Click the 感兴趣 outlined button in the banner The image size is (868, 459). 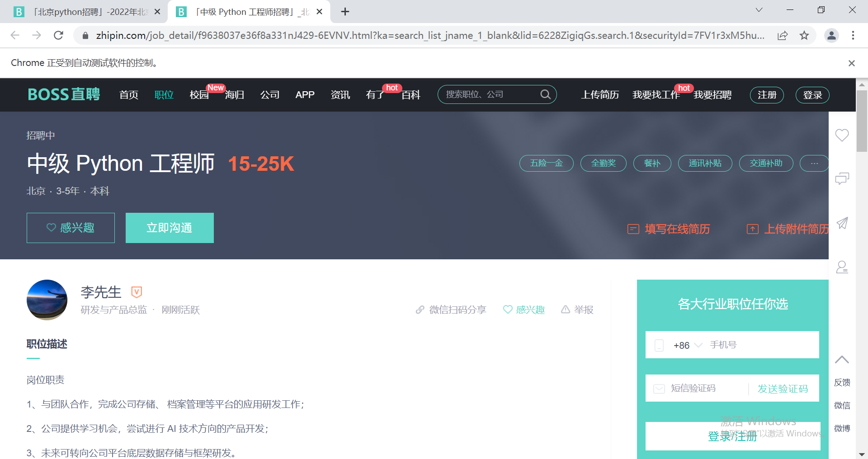tap(71, 228)
